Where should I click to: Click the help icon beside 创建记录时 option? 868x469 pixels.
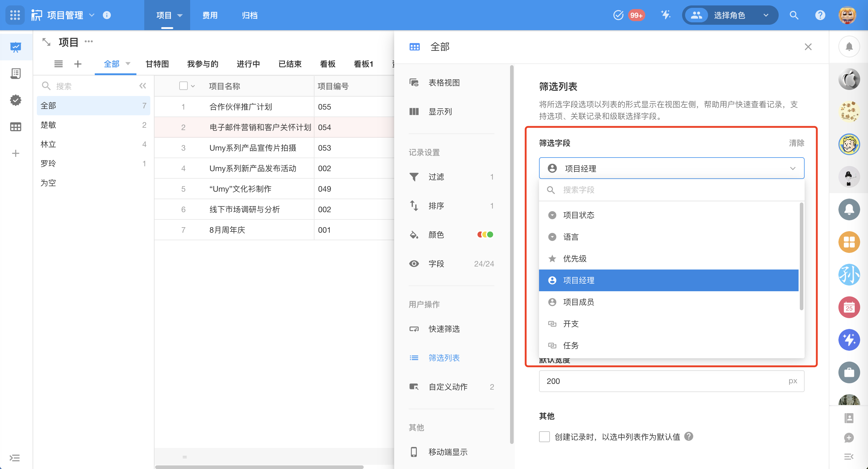point(689,437)
